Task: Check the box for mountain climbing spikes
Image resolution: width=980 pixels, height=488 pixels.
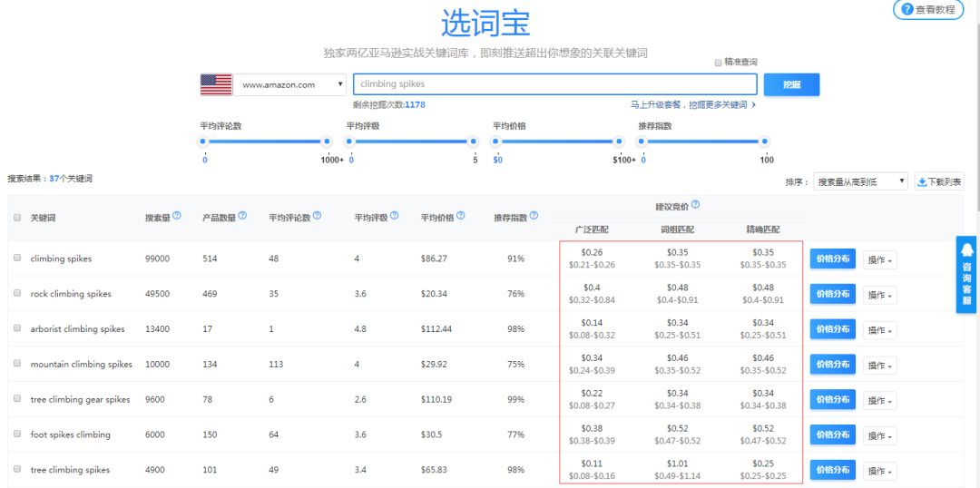Action: 17,363
